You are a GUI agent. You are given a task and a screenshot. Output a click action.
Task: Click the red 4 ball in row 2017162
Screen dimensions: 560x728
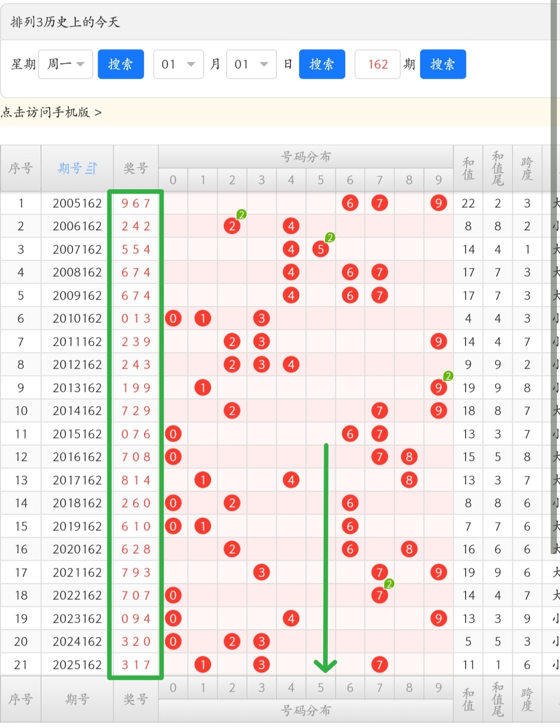click(x=291, y=480)
